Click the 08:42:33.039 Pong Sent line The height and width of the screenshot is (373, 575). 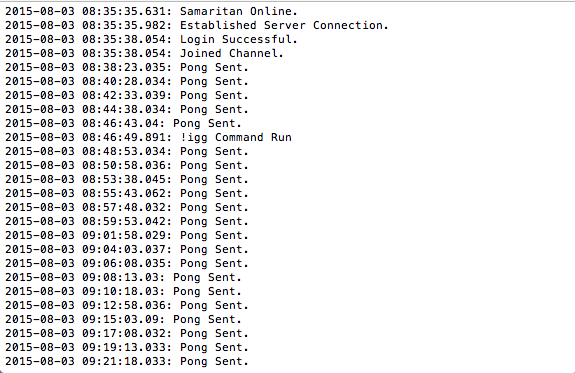(127, 95)
